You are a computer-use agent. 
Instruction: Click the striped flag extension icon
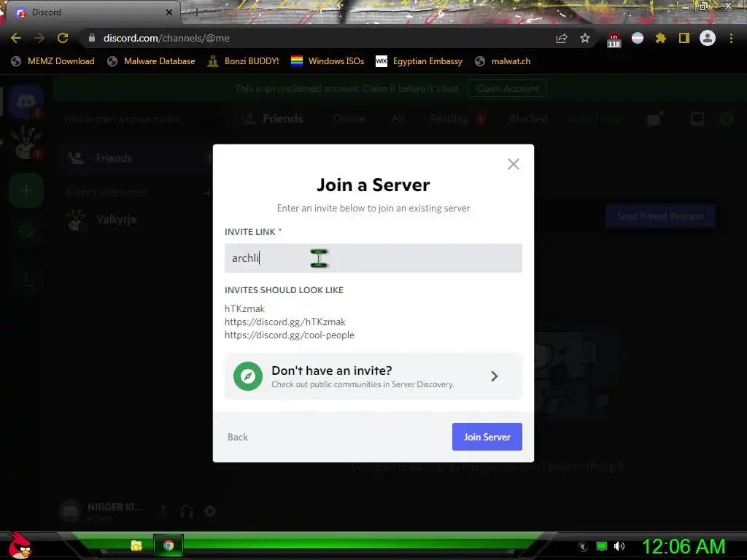click(x=638, y=38)
